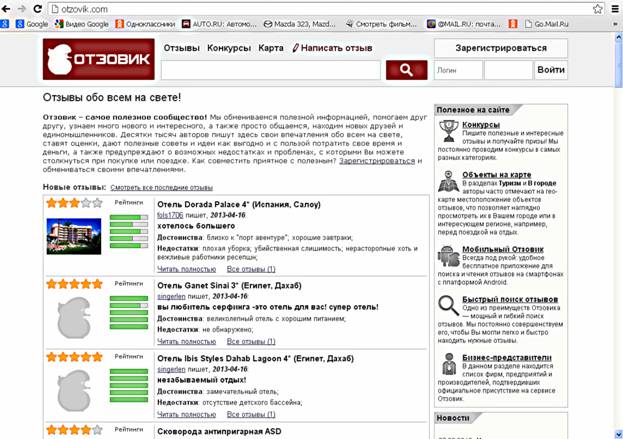This screenshot has width=623, height=439.
Task: Click the green rating bars of Ibis Styles
Action: (129, 385)
